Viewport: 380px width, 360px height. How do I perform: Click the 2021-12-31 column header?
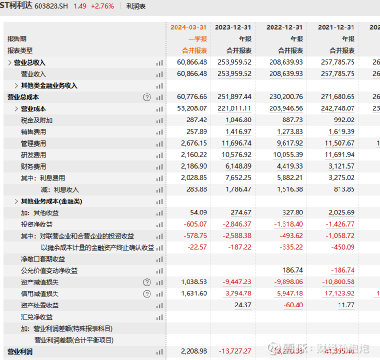pyautogui.click(x=336, y=27)
